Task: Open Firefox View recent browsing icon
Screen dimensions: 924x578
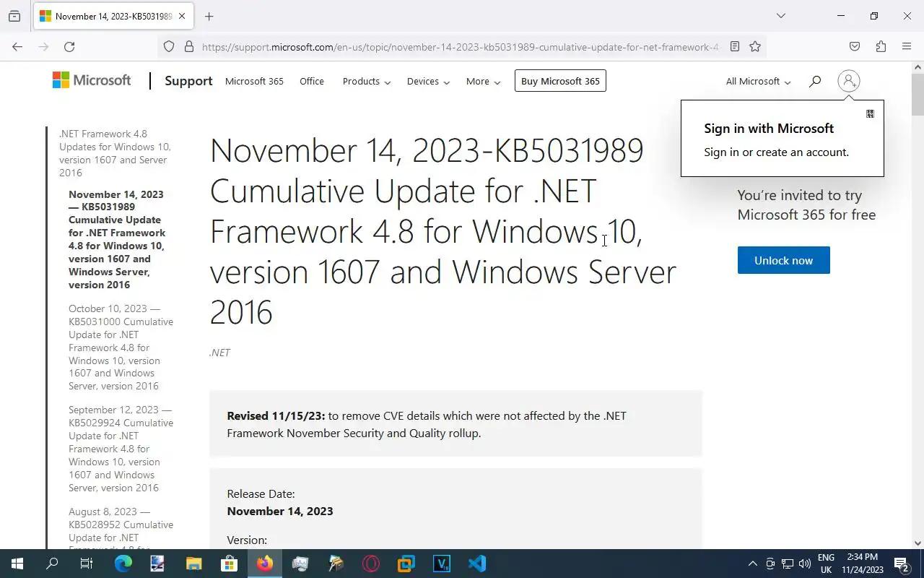Action: click(x=14, y=16)
